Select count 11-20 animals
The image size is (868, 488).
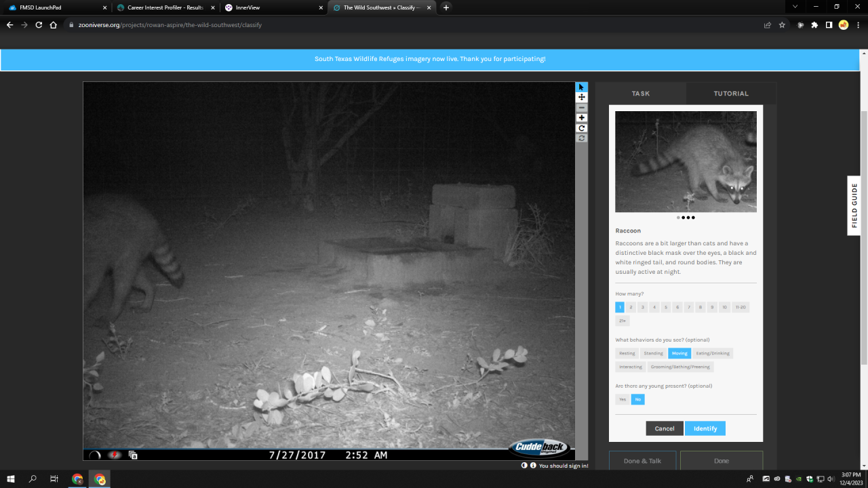(741, 307)
